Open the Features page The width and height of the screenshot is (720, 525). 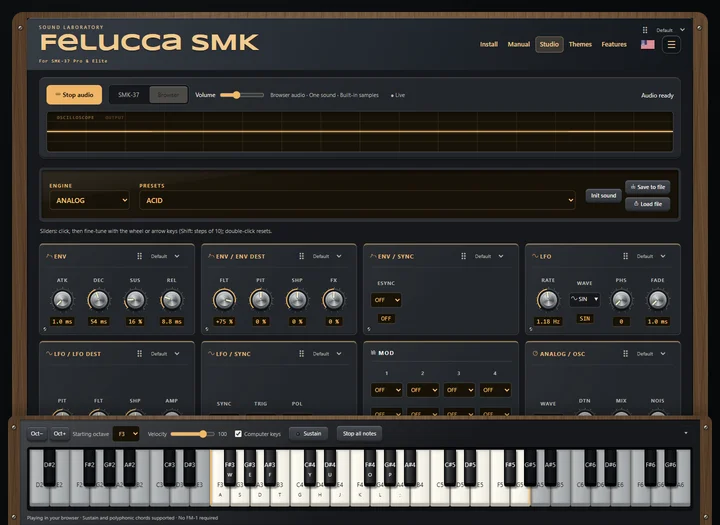614,45
